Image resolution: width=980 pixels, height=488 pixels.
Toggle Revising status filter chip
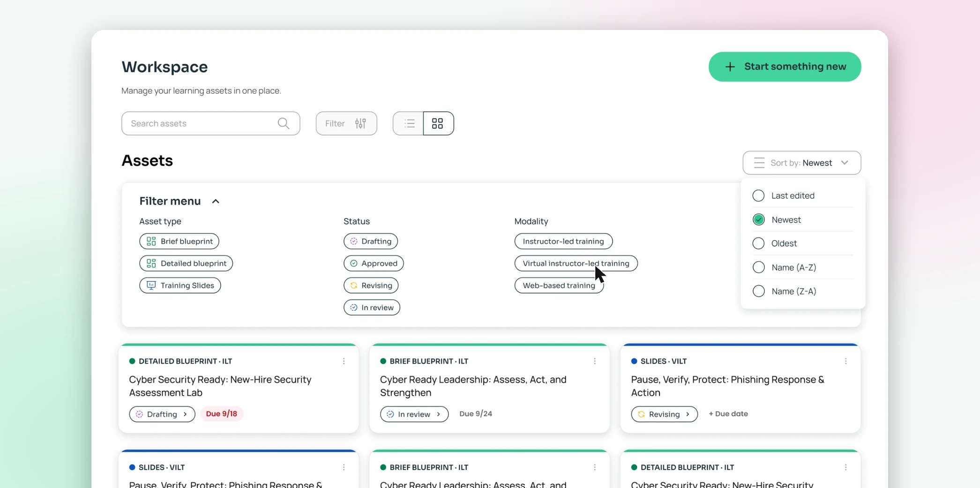(371, 285)
